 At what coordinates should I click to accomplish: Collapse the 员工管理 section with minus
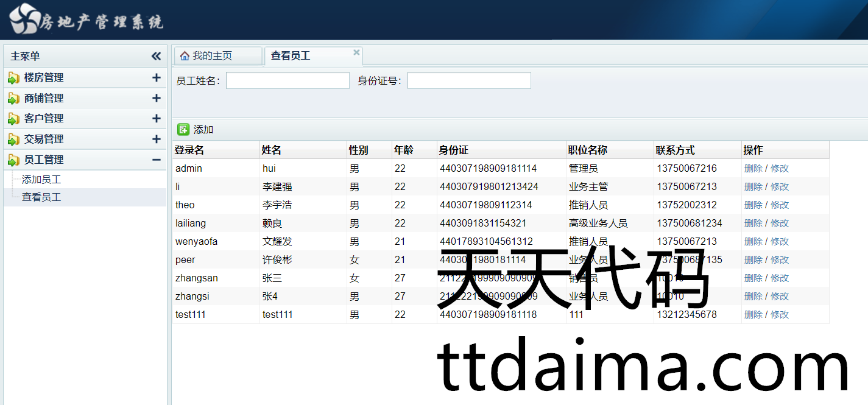click(x=156, y=160)
